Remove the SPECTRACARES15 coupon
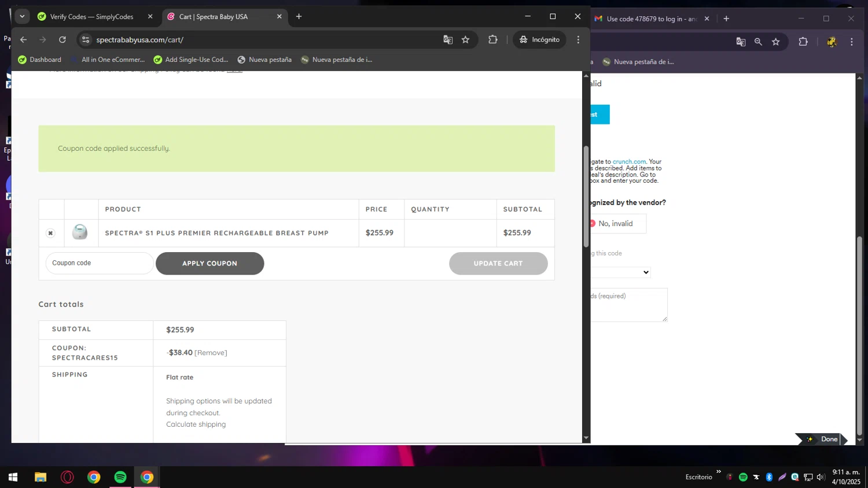 coord(211,353)
